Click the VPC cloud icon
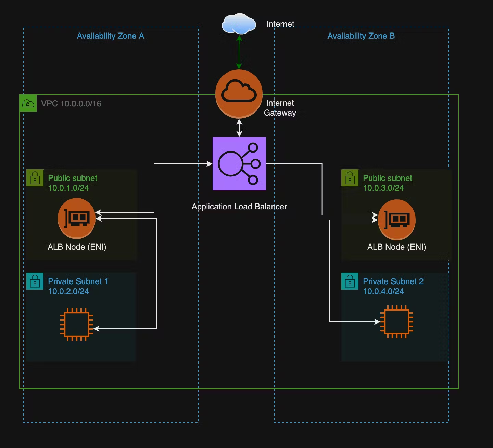Screen dimensions: 493x448 28,103
